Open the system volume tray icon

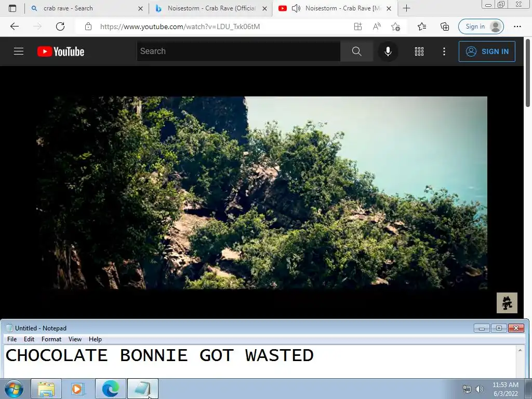479,389
